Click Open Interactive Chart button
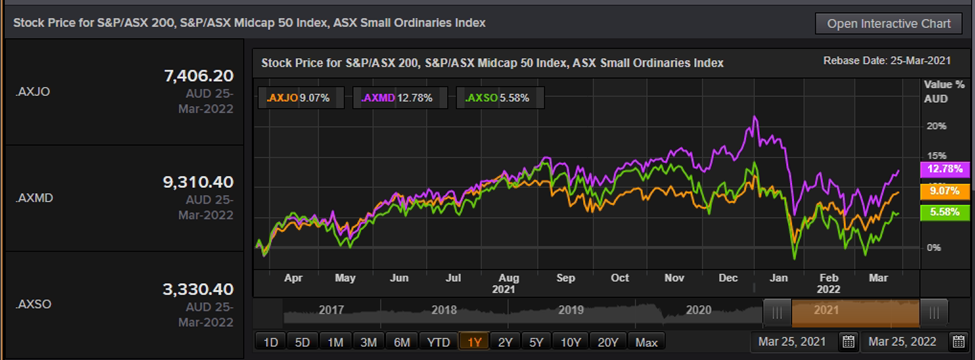975x360 pixels. tap(889, 24)
